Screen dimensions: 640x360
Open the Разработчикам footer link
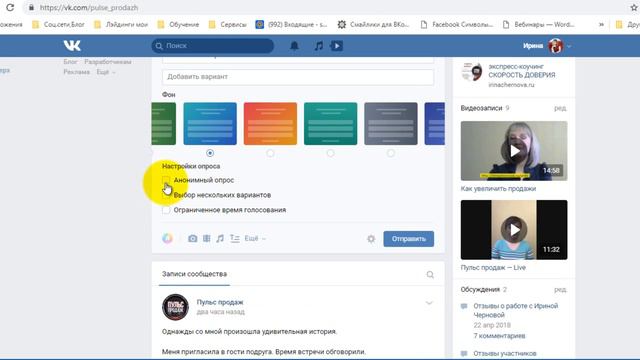[108, 62]
